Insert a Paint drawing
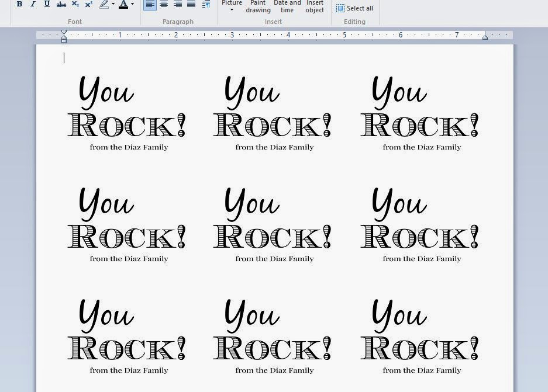 tap(258, 6)
